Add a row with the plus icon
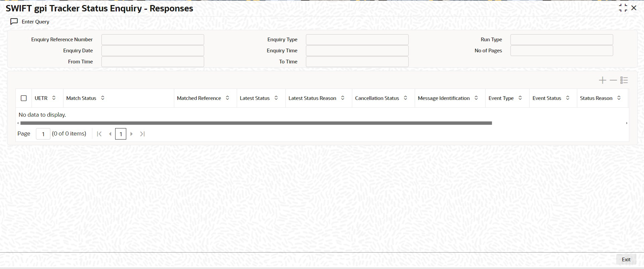Image resolution: width=644 pixels, height=269 pixels. point(602,80)
